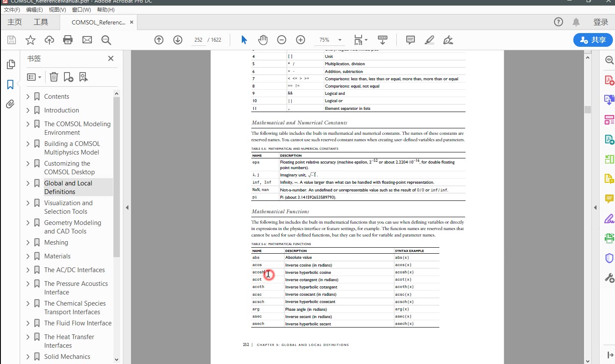615x364 pixels.
Task: Open the 视图 menu
Action: [57, 9]
